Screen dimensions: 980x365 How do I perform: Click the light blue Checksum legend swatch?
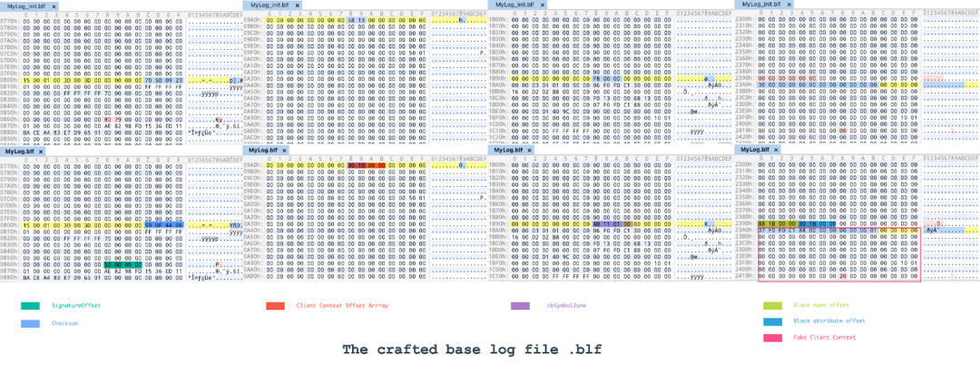point(31,322)
